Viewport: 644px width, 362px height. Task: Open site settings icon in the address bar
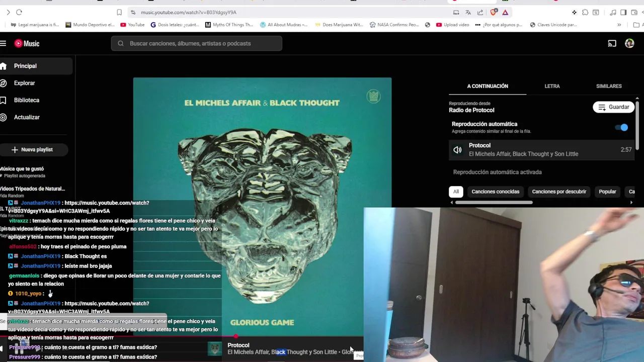click(133, 12)
